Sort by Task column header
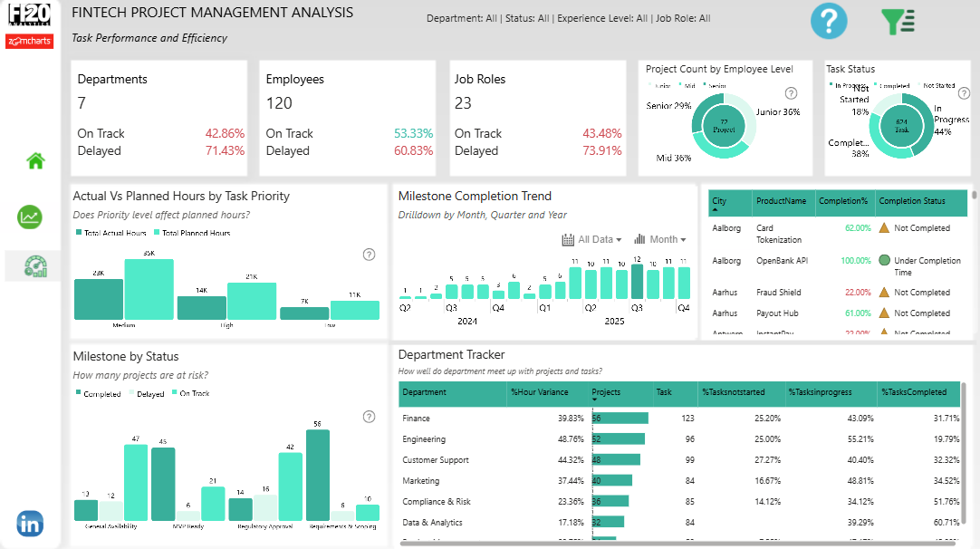 (x=675, y=394)
